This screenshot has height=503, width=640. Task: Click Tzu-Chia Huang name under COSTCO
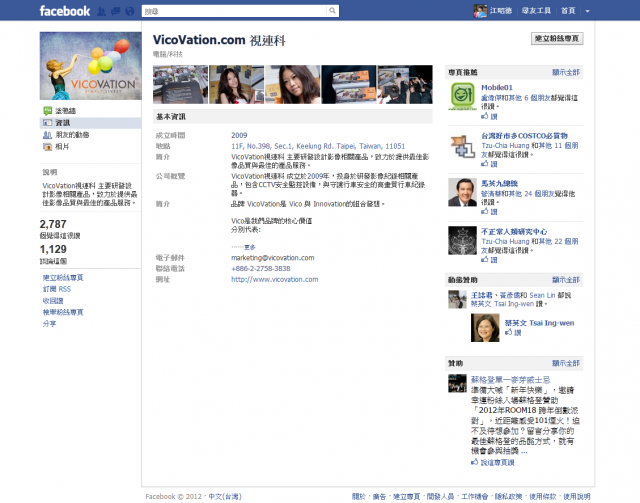point(505,145)
